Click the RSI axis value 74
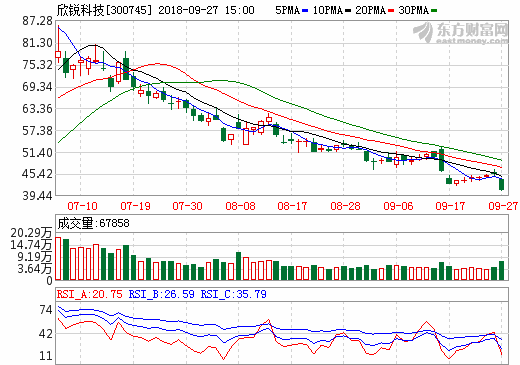520x365 pixels. point(46,310)
